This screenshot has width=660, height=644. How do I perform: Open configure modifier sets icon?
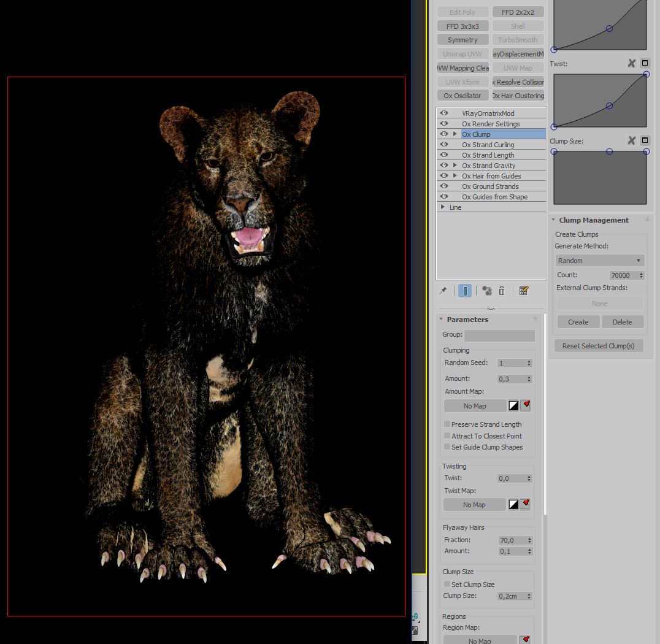tap(523, 291)
